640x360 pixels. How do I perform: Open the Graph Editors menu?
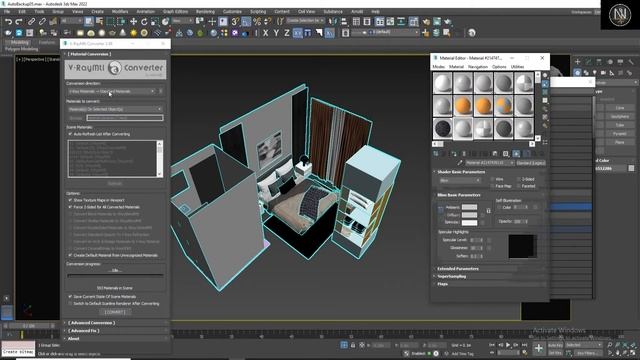pyautogui.click(x=176, y=11)
